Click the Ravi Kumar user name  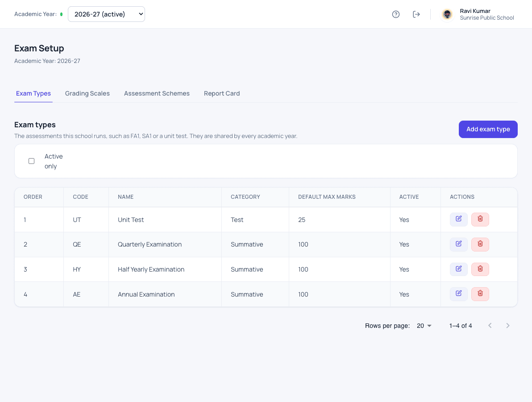point(475,11)
